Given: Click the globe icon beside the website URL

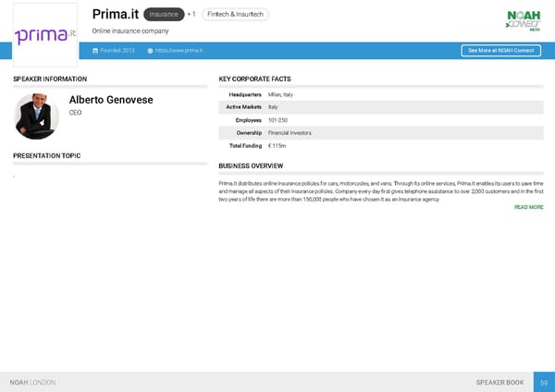Looking at the screenshot, I should pyautogui.click(x=150, y=50).
